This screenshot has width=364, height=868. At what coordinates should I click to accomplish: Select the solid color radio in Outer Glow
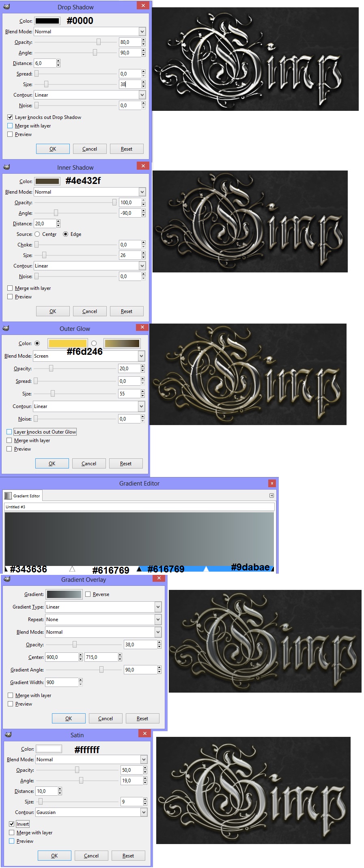[x=37, y=343]
